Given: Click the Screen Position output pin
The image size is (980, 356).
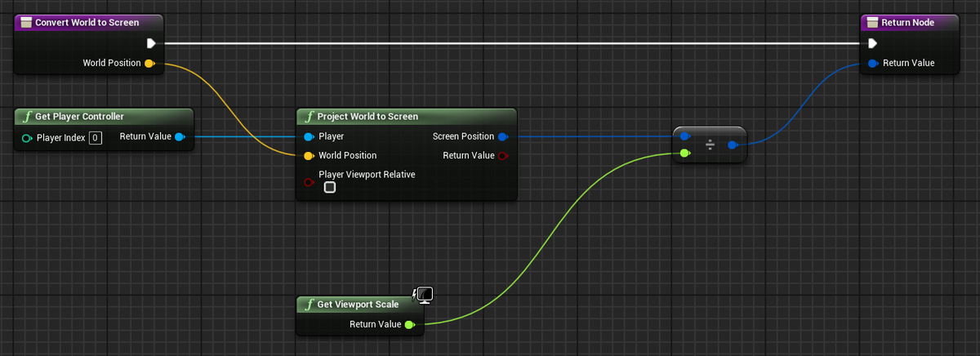Looking at the screenshot, I should tap(503, 136).
